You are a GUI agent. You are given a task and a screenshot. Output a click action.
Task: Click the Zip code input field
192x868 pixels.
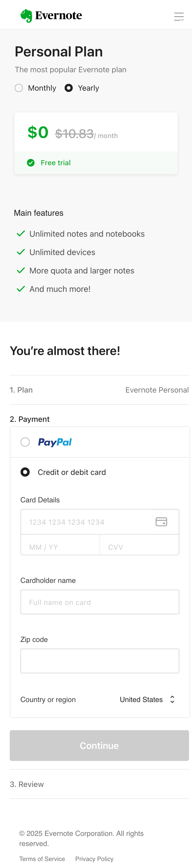pyautogui.click(x=100, y=660)
